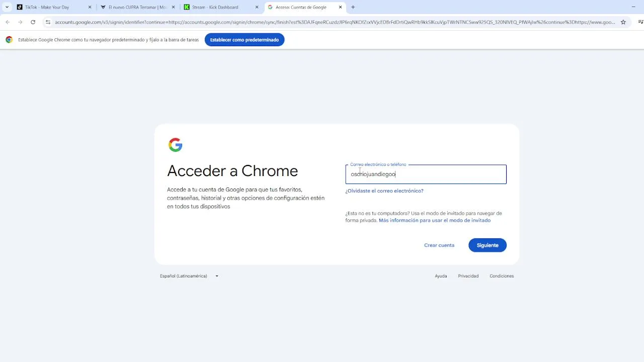Expand the Español (Latinoamérica) language selector
Screen dimensions: 644x362
click(189, 276)
